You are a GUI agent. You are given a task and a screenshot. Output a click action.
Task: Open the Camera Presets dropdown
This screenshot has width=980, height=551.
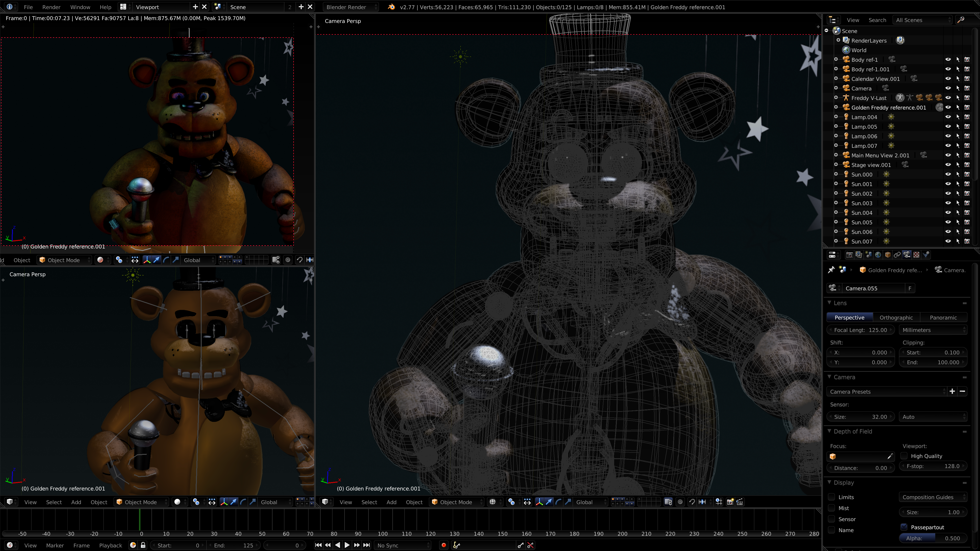[x=886, y=392]
